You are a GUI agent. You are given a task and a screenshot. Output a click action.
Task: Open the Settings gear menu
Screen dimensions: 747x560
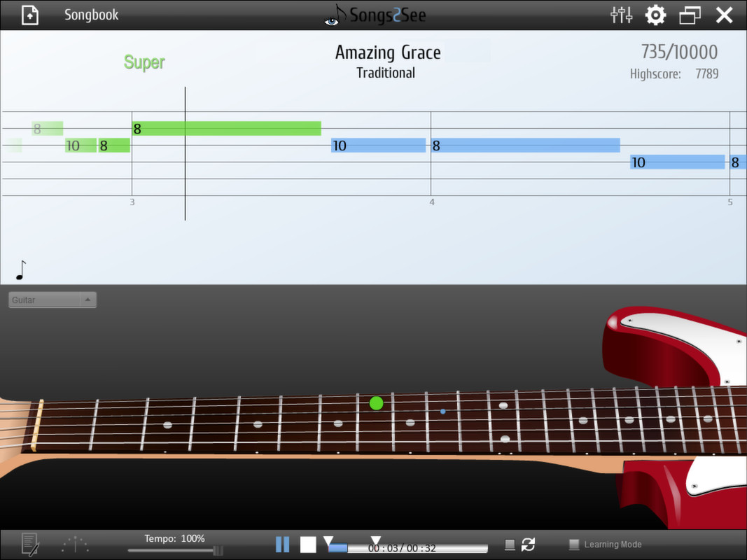pos(655,14)
